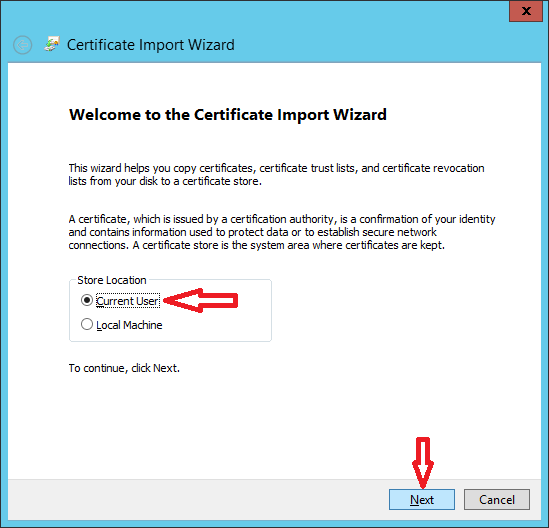This screenshot has width=549, height=528.
Task: Cancel the certificate import wizard
Action: click(x=496, y=500)
